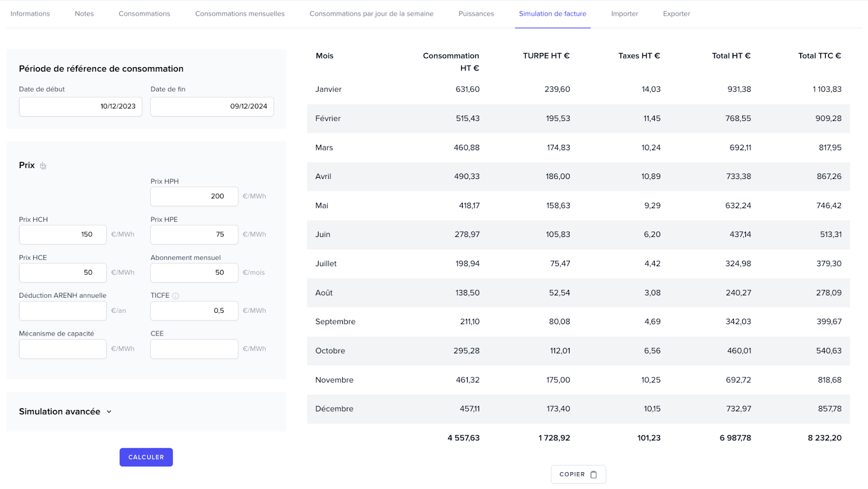
Task: Select the Juillet row label
Action: [326, 263]
